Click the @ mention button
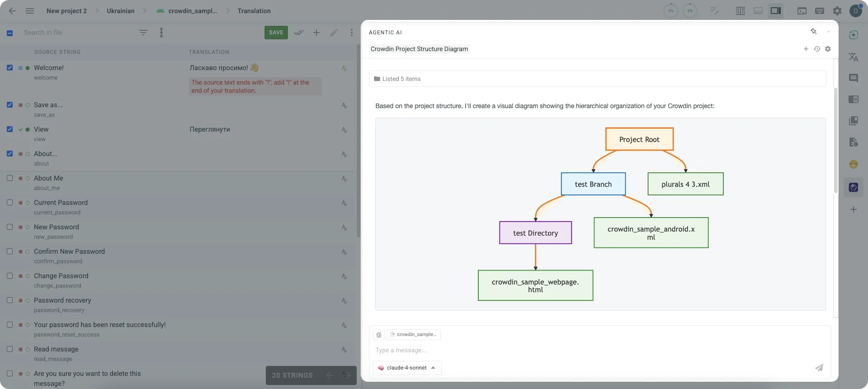Image resolution: width=868 pixels, height=389 pixels. click(x=379, y=335)
